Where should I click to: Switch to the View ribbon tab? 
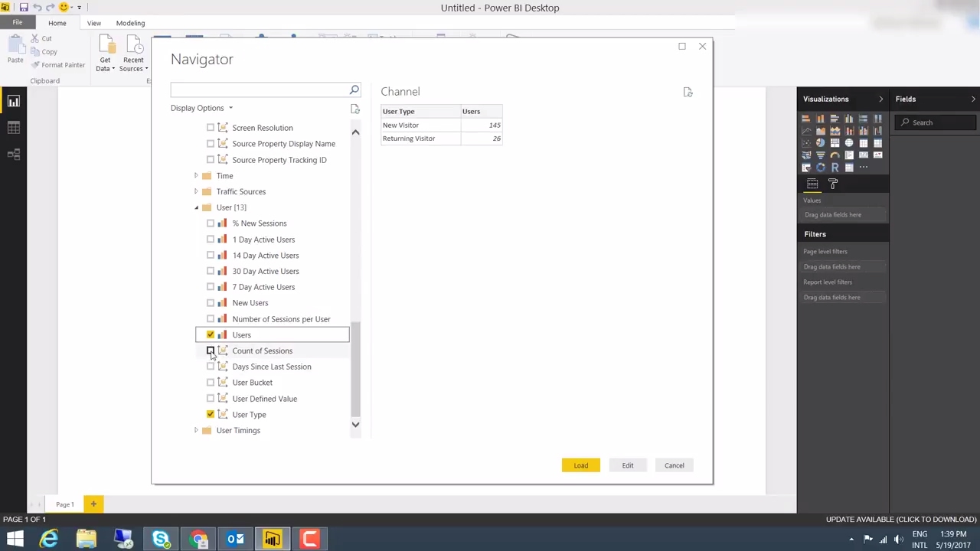94,23
